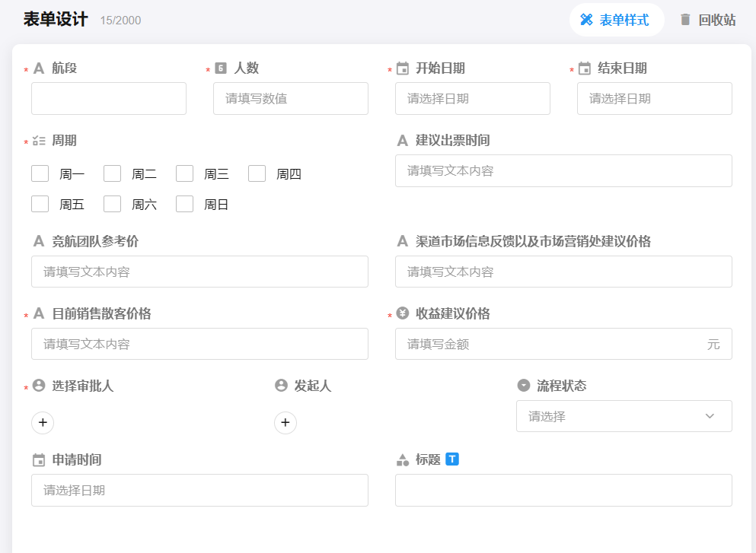Viewport: 756px width, 553px height.
Task: Check the 周日 checkbox
Action: pyautogui.click(x=184, y=204)
